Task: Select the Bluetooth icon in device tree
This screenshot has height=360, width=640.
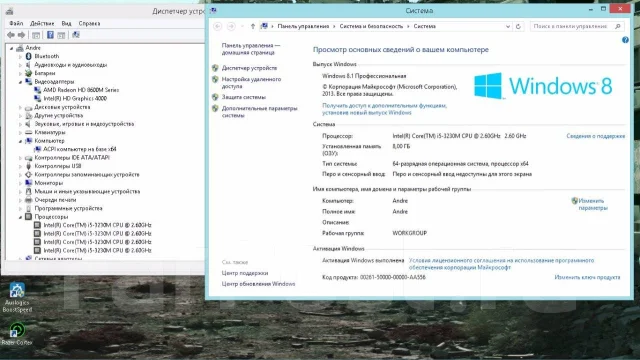Action: 29,56
